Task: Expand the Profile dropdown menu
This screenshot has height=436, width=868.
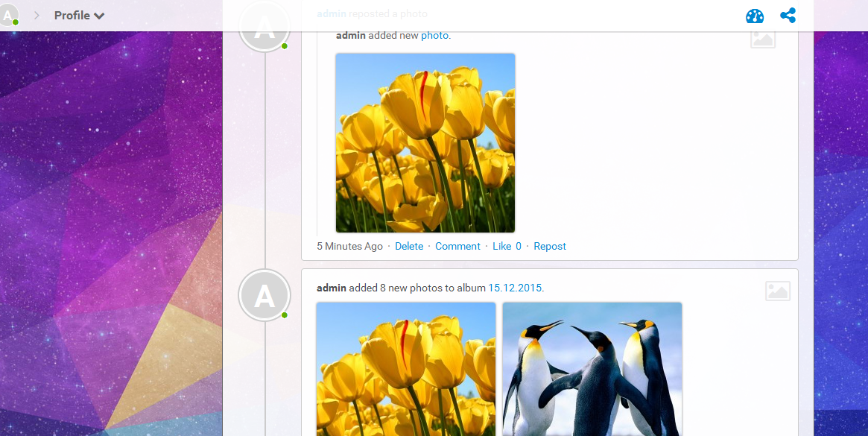Action: (79, 16)
